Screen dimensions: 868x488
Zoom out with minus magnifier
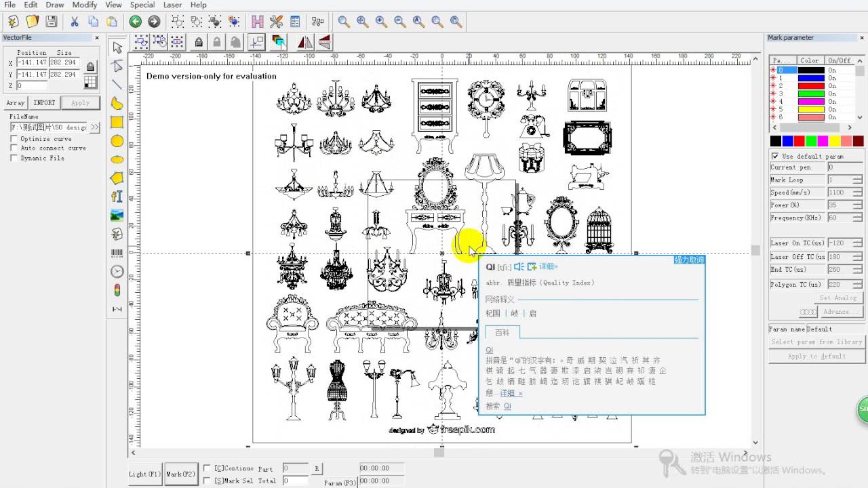(400, 22)
